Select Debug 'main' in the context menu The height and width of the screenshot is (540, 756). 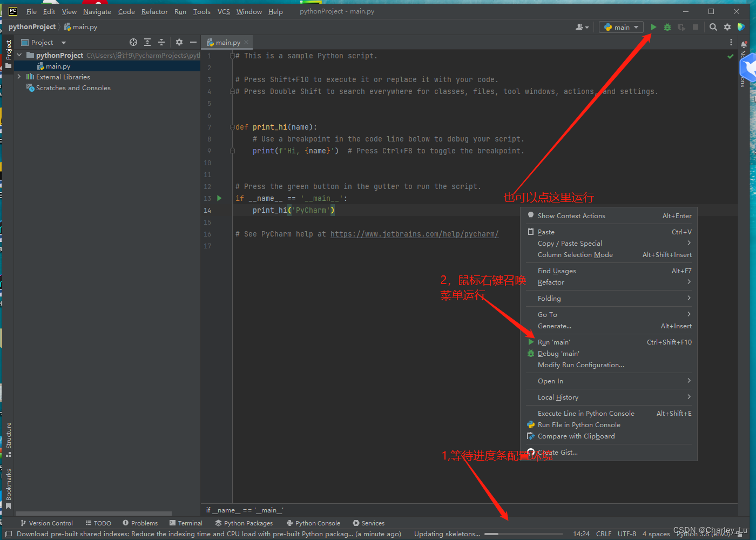point(609,353)
